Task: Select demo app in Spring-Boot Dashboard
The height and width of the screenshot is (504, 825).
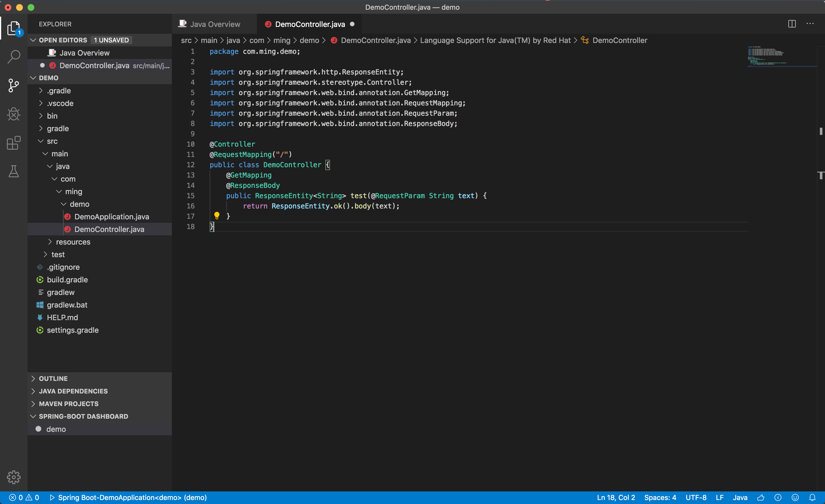Action: [x=100, y=429]
